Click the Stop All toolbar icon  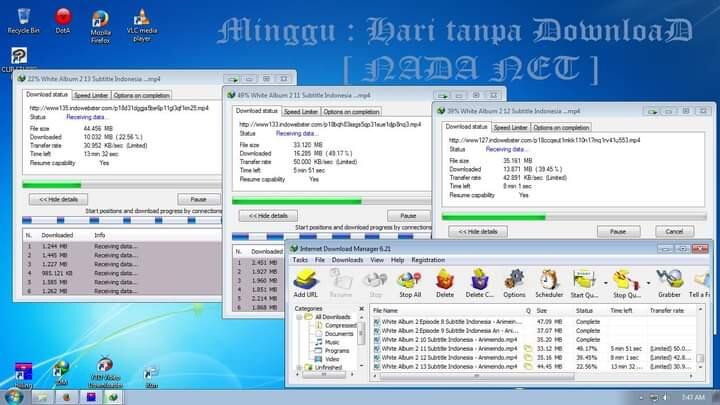point(410,283)
